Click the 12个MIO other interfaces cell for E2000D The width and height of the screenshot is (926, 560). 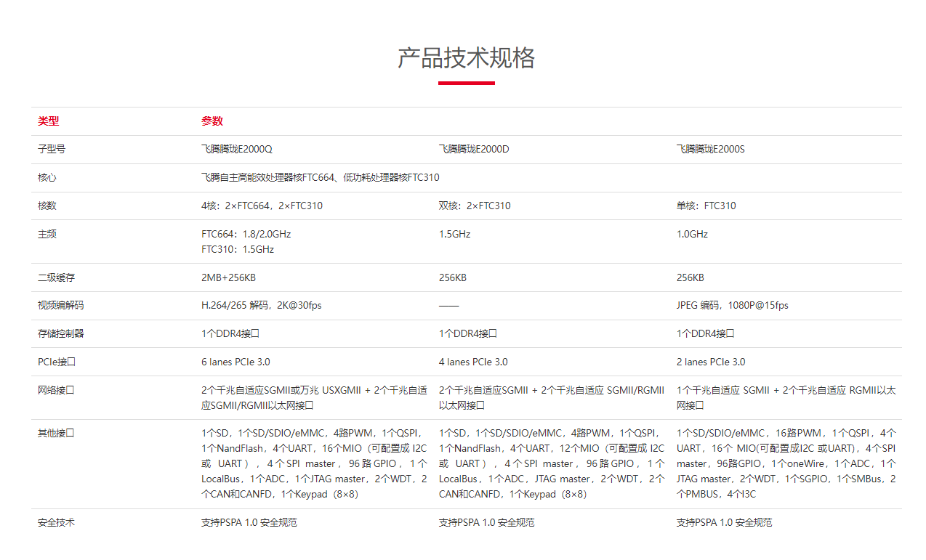(x=552, y=464)
